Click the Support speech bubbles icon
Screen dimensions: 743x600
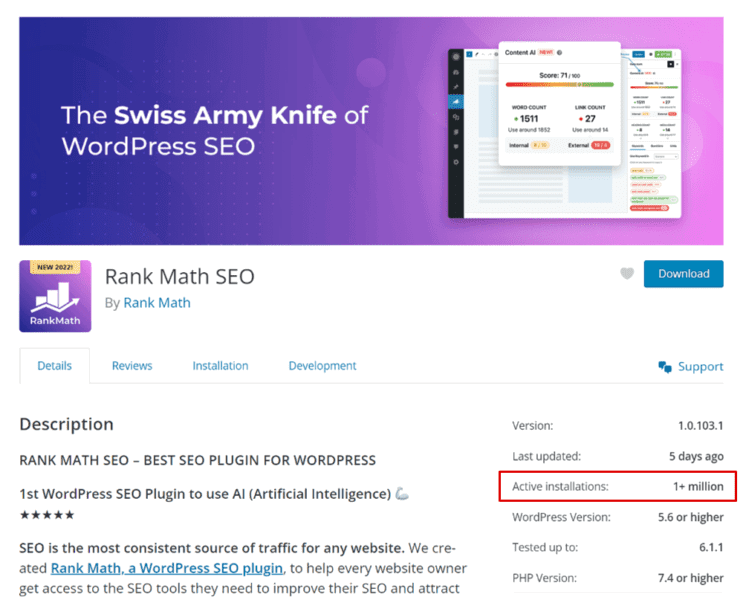coord(665,366)
